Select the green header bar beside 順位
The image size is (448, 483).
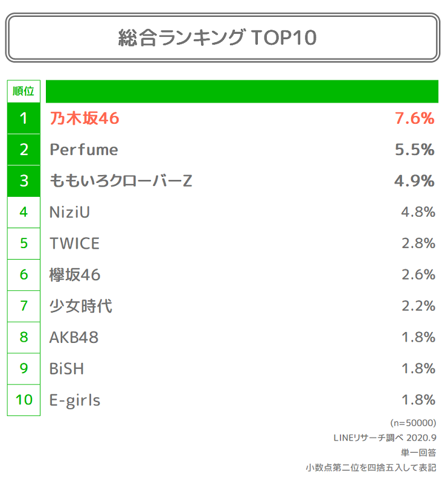[242, 91]
